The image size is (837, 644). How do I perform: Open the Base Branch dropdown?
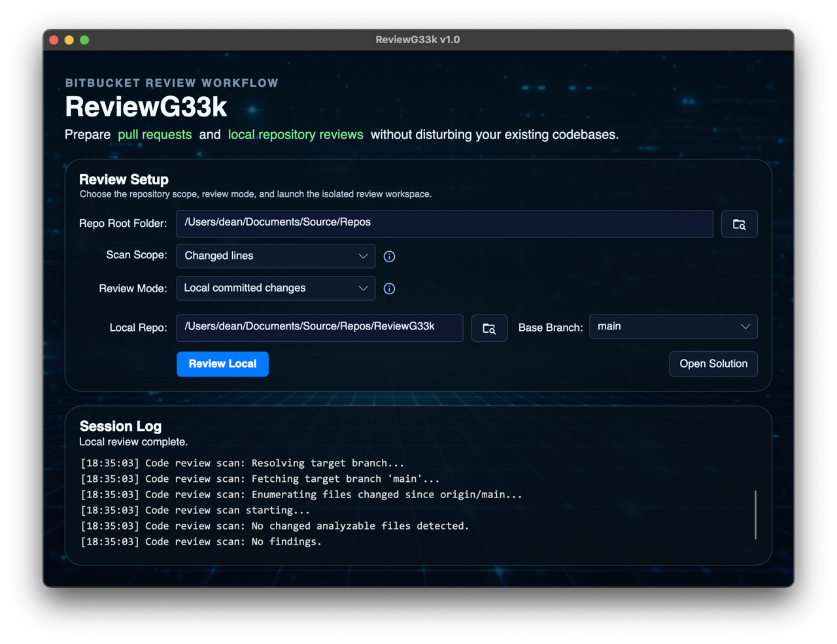click(674, 326)
